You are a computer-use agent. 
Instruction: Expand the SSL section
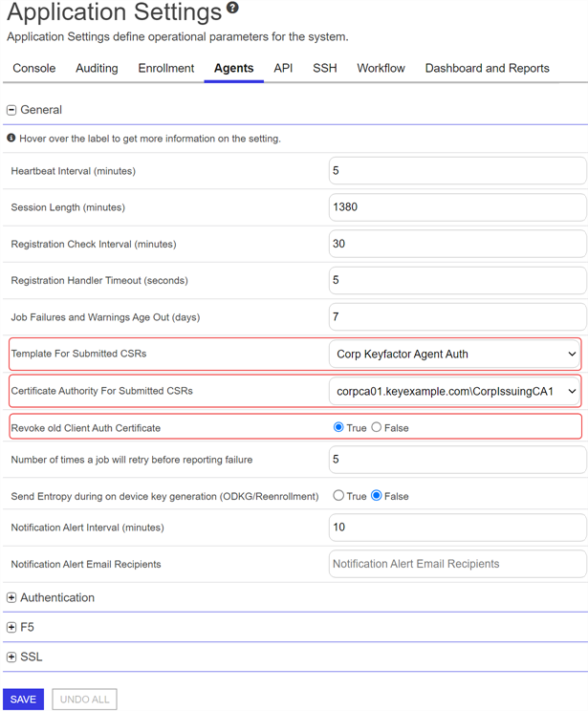(11, 657)
